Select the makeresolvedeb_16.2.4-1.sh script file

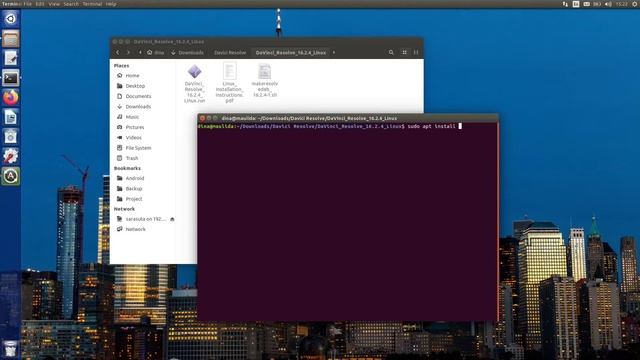pos(264,80)
